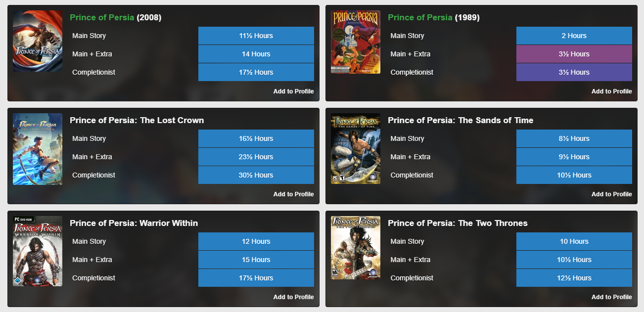Visit the Prince of Persia: Warrior Within title
This screenshot has width=644, height=312.
coord(134,223)
